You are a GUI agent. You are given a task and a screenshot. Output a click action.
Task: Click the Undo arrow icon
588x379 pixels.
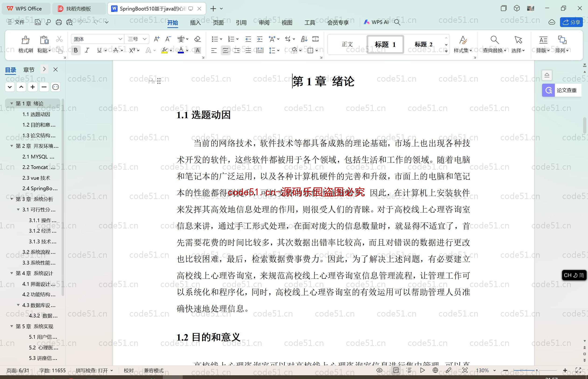click(80, 22)
